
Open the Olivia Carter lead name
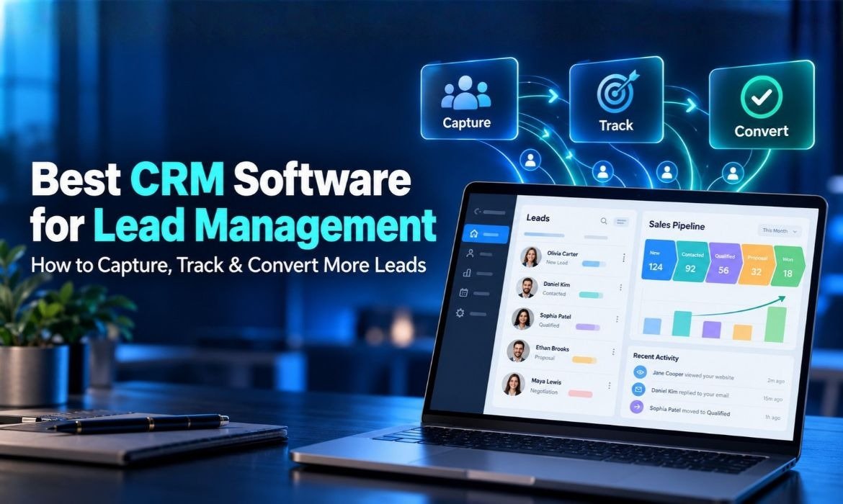(x=562, y=253)
